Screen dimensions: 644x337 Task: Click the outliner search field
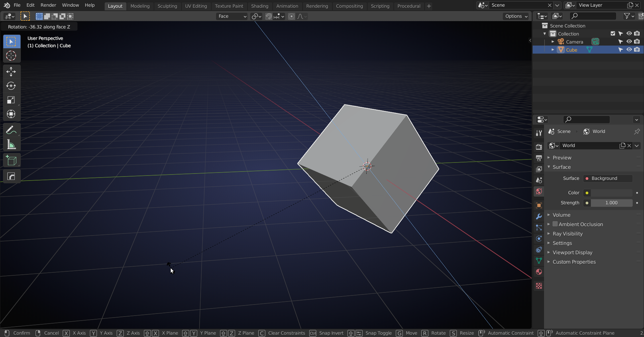(592, 16)
